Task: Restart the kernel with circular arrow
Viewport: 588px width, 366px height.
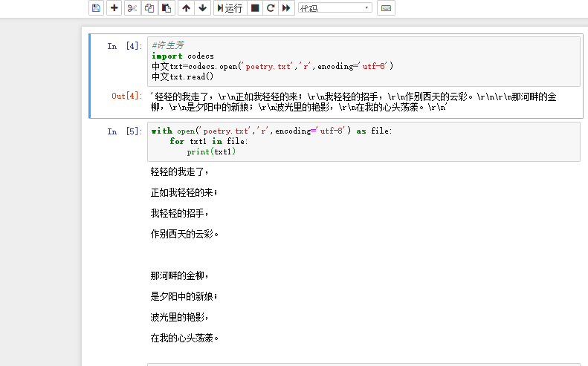Action: pos(271,8)
